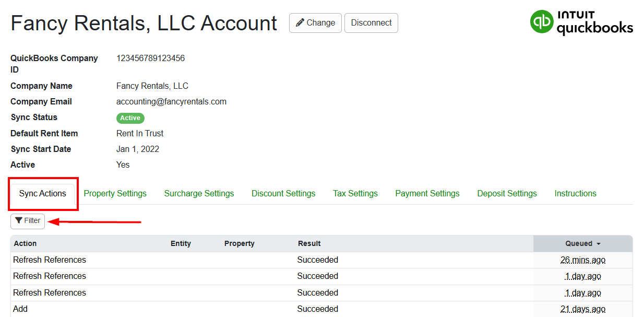The image size is (644, 317).
Task: Click the Fancy Rentals, LLC company name value
Action: (152, 86)
